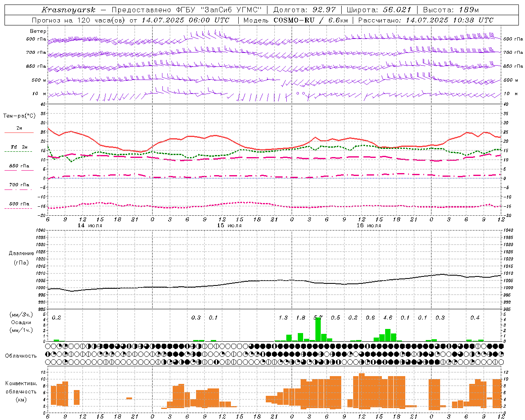Click the "Ветер" wind panel label
Image resolution: width=525 pixels, height=420 pixels.
coord(38,31)
